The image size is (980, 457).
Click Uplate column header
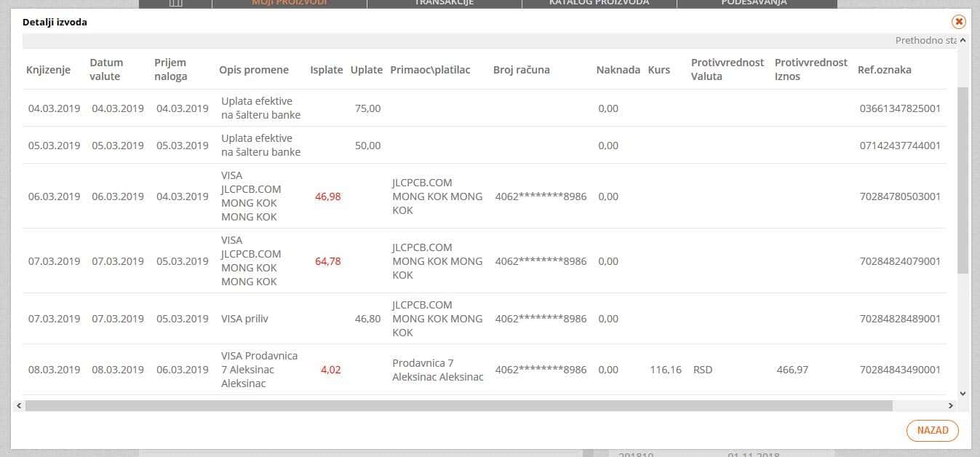[x=367, y=70]
